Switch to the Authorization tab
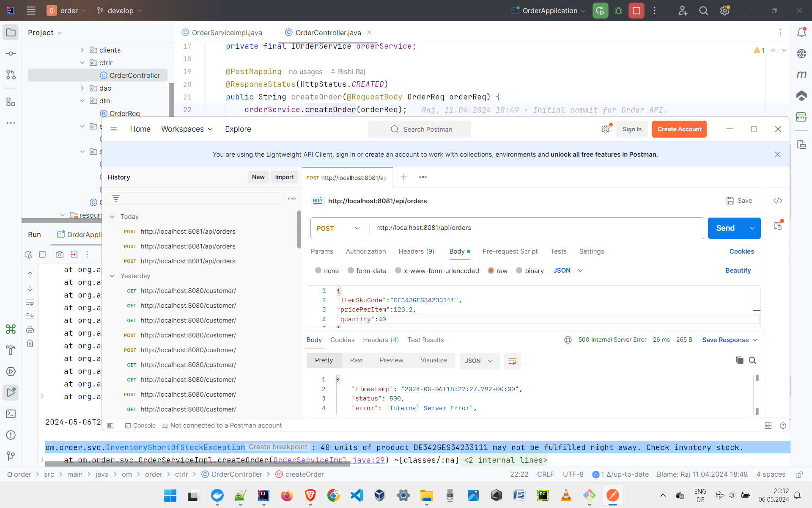Viewport: 812px width, 508px height. [365, 251]
